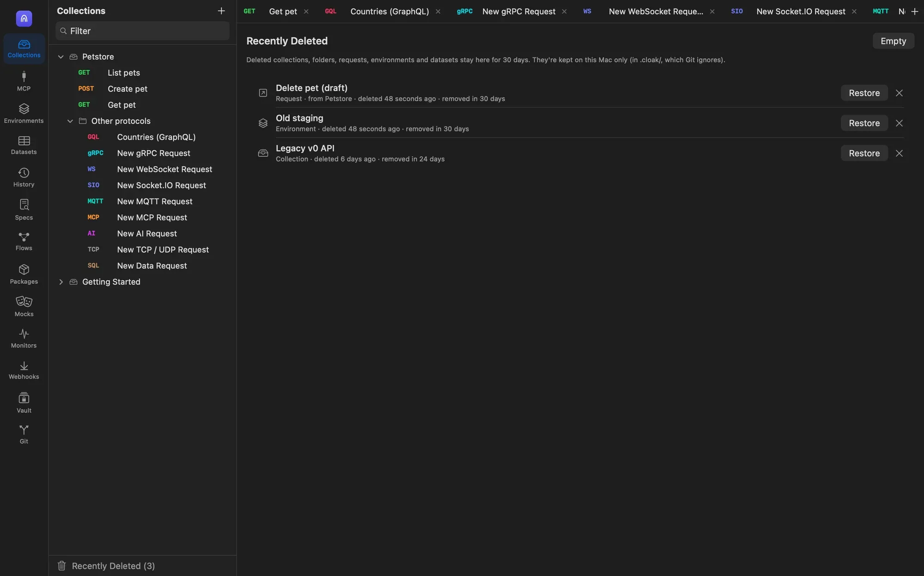
Task: Permanently remove Legacy v0 API item
Action: [x=899, y=153]
